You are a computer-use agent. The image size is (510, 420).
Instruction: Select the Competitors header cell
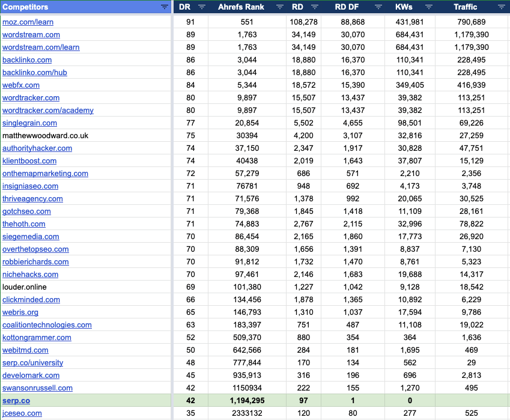(86, 7)
